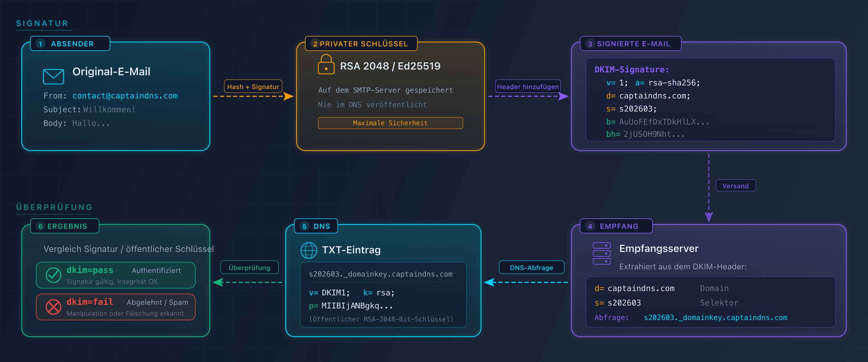Click the contact@captaindns.com email address

pyautogui.click(x=125, y=96)
